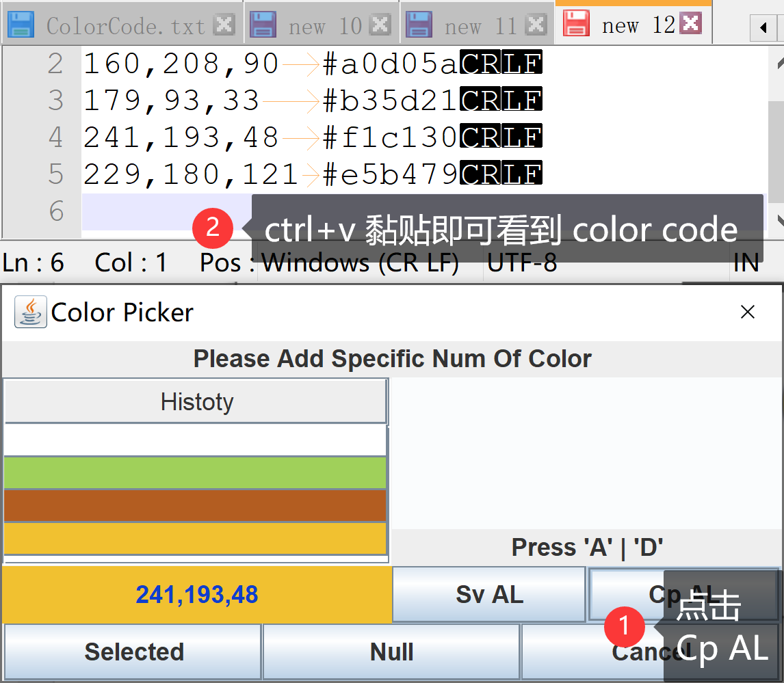
Task: Click the Histoty header button
Action: click(x=196, y=401)
